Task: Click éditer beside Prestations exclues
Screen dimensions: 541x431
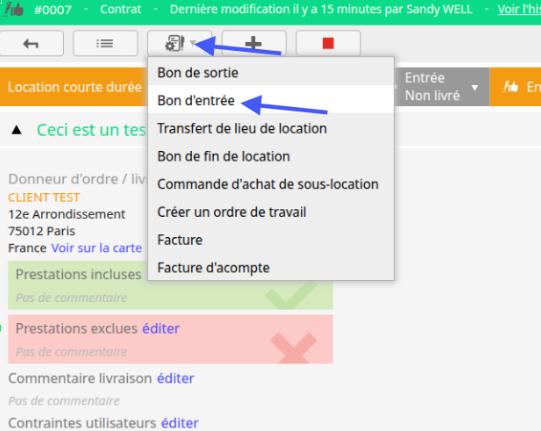Action: point(161,329)
